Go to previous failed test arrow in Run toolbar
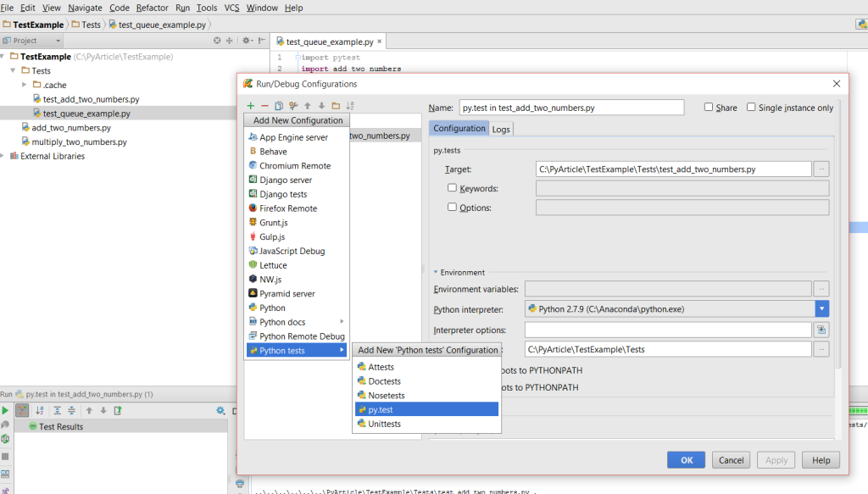The image size is (868, 494). [89, 410]
